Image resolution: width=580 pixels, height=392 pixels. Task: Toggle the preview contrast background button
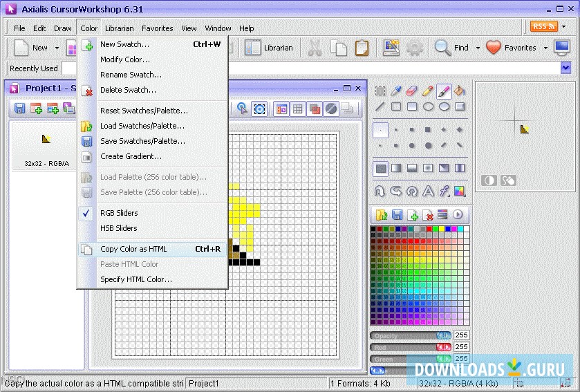point(489,181)
